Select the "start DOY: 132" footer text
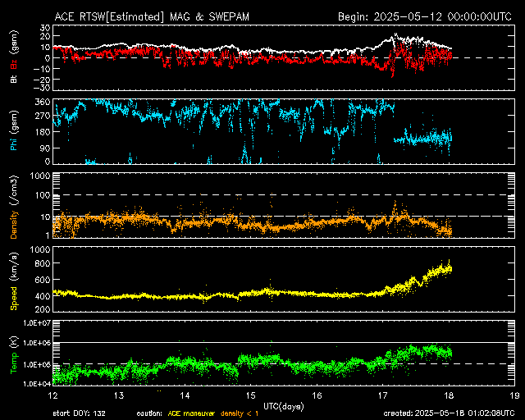 tap(79, 414)
